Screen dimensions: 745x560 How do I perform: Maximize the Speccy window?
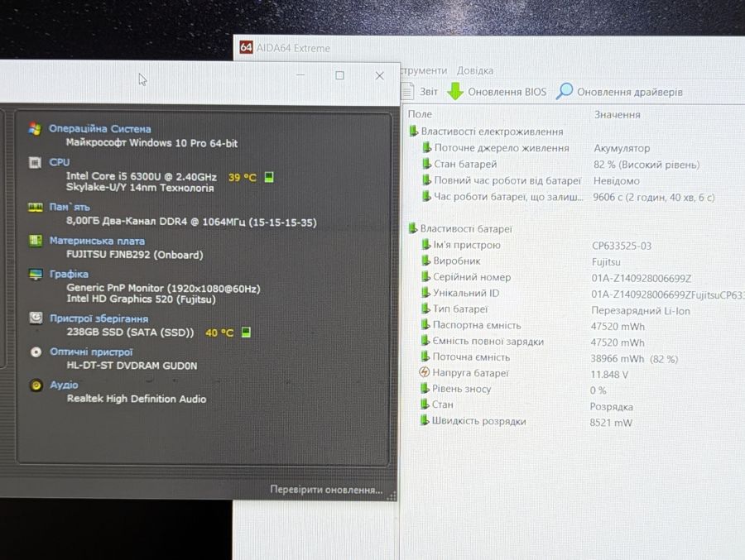(339, 75)
